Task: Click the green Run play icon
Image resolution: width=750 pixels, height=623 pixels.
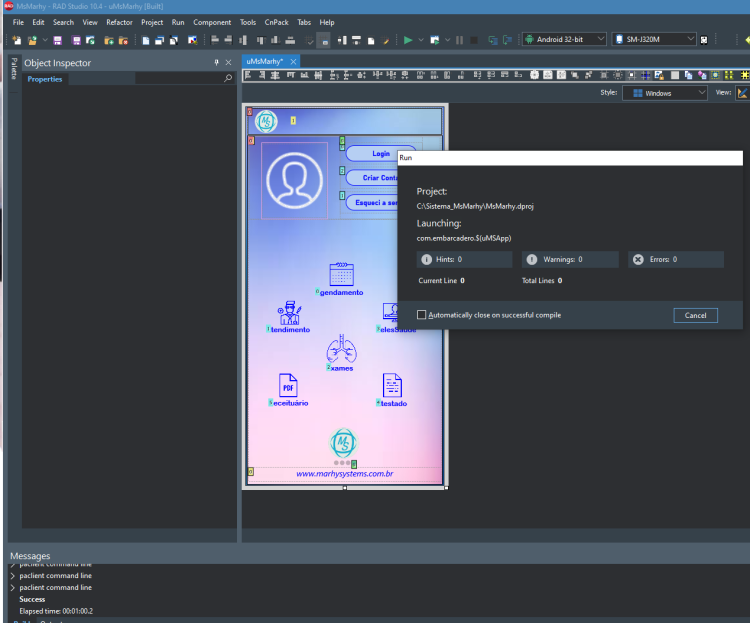Action: point(408,40)
